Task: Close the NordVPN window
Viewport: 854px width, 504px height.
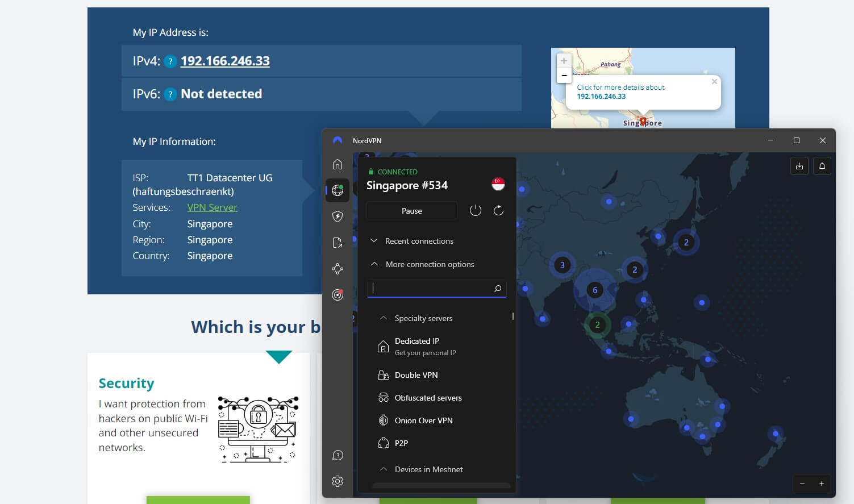Action: [x=823, y=140]
